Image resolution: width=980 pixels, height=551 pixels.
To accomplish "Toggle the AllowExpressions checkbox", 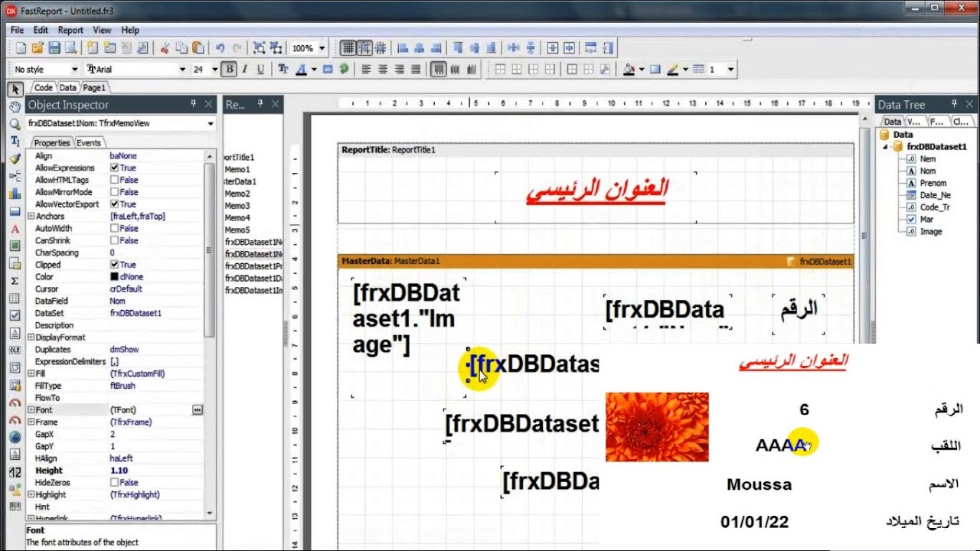I will 114,168.
